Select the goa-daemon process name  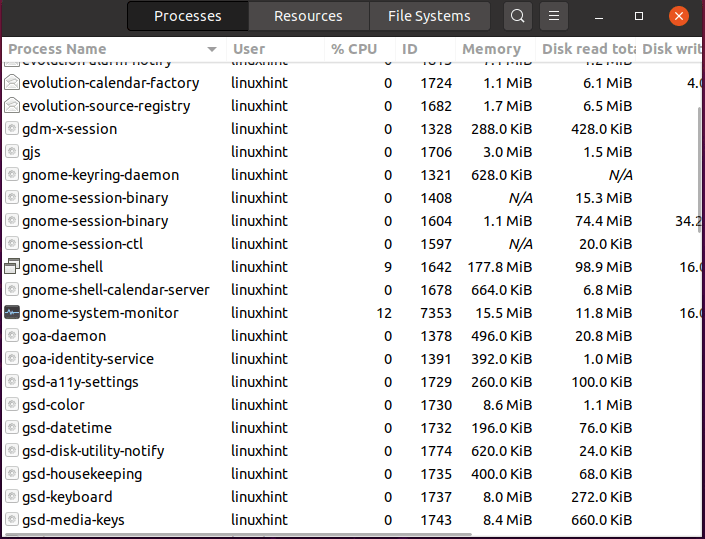(x=64, y=336)
